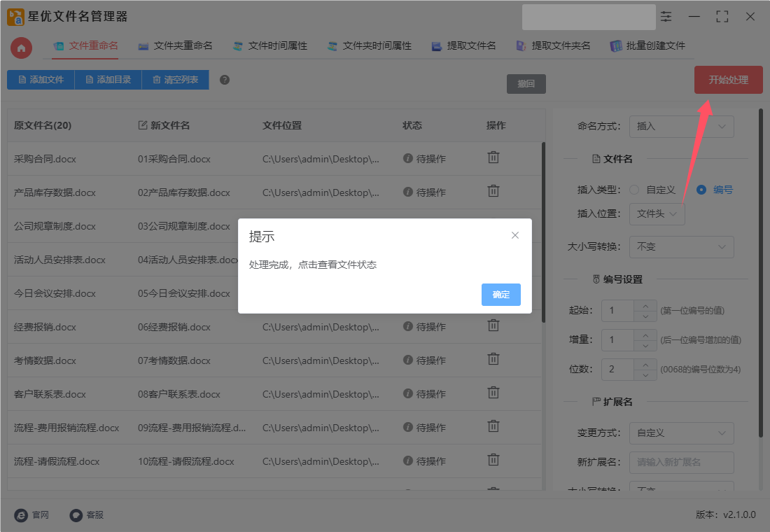Click the app logo in the title bar

(x=15, y=17)
